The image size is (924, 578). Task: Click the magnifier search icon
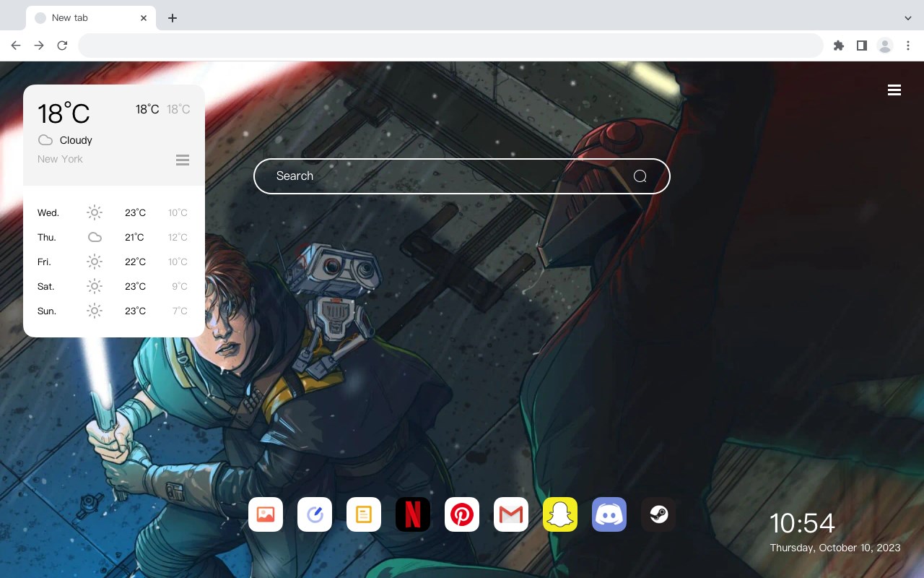click(x=640, y=176)
